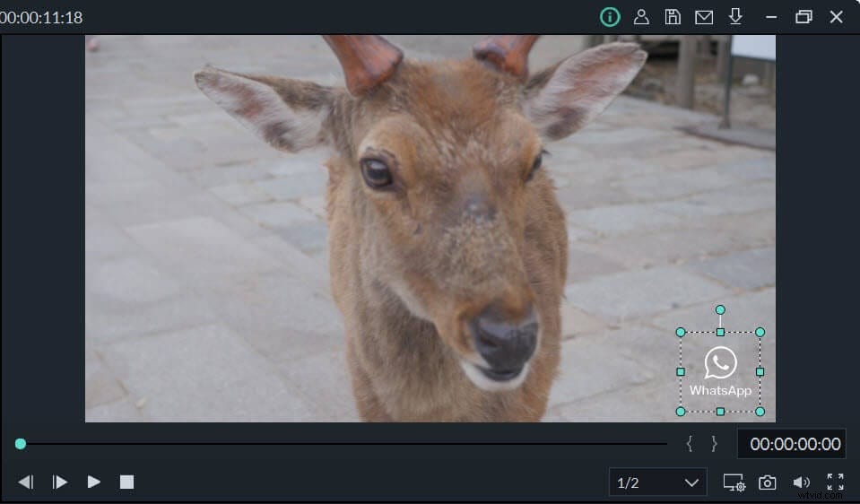Expand the 1/2 playback quality dropdown
The width and height of the screenshot is (860, 504).
(x=657, y=482)
